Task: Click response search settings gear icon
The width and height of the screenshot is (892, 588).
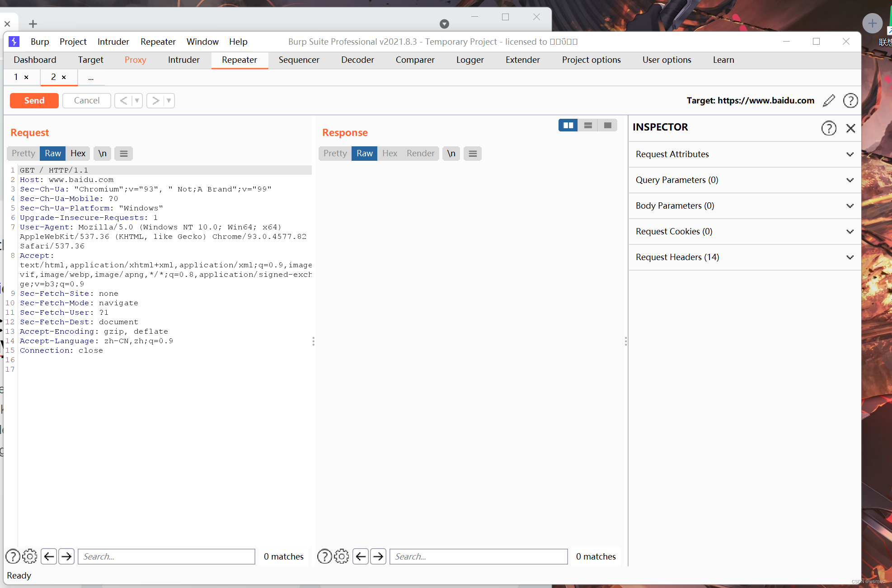Action: (x=342, y=556)
